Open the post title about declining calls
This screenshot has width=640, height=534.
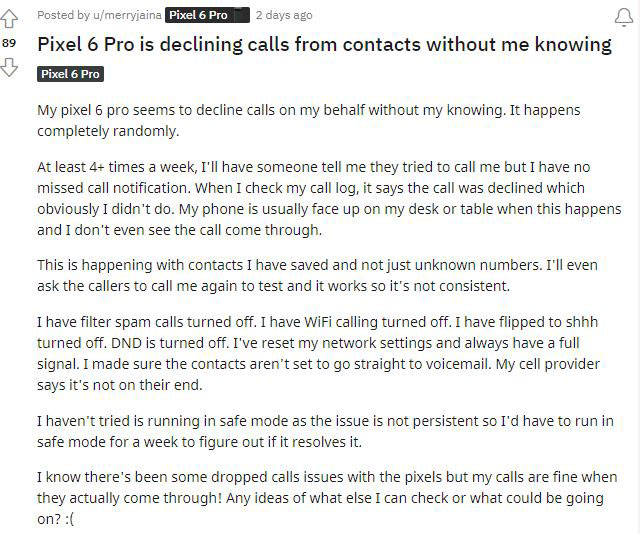pyautogui.click(x=324, y=44)
